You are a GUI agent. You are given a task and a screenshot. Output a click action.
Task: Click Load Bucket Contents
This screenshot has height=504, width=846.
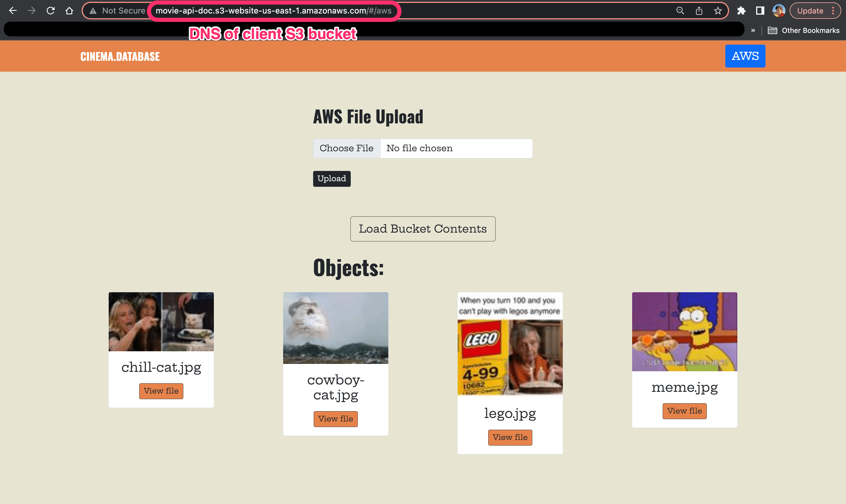[423, 229]
